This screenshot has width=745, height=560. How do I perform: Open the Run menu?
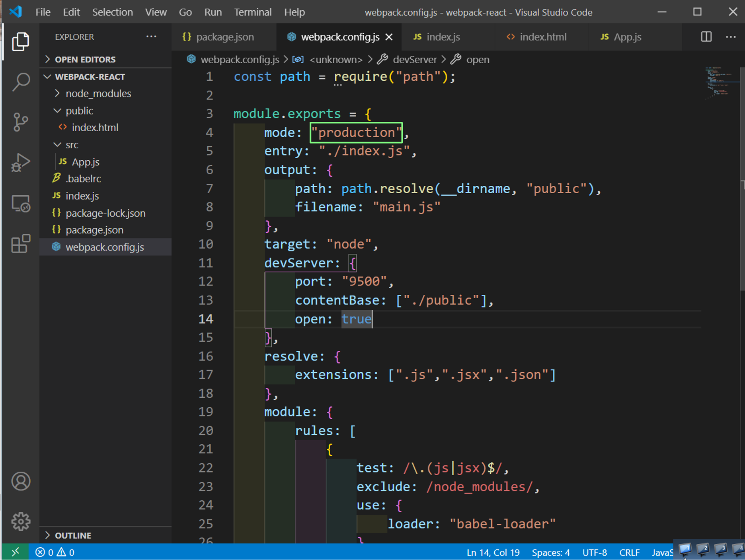(213, 12)
